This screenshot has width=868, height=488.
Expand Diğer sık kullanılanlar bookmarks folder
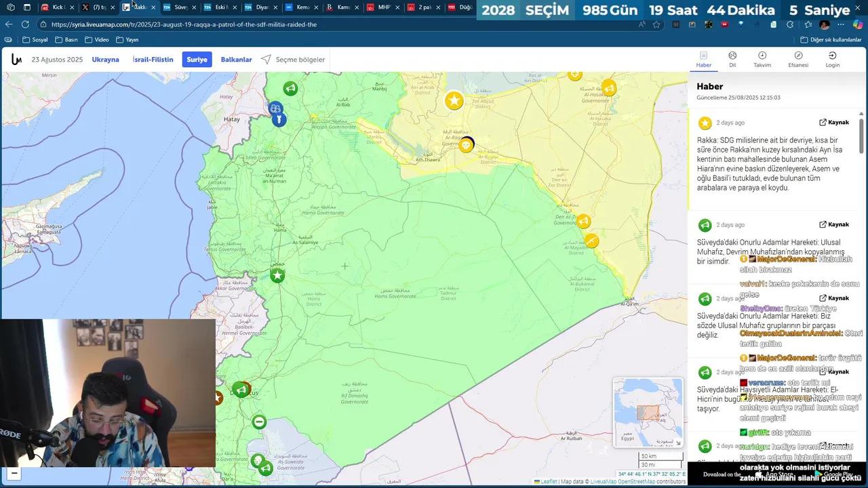click(x=831, y=39)
